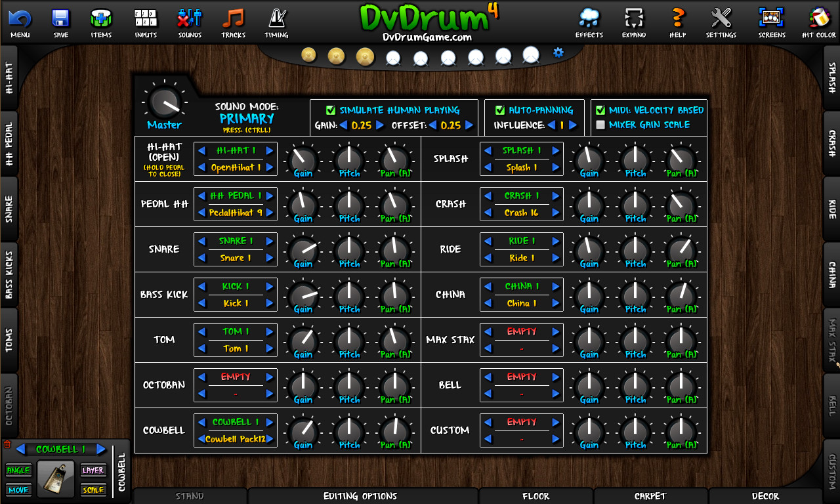This screenshot has width=840, height=504.
Task: Select the next Snare sound
Action: (270, 240)
